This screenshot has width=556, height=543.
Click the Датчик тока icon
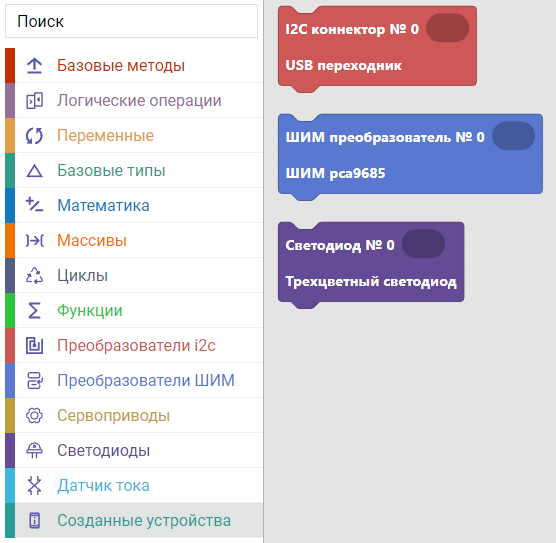tap(34, 486)
